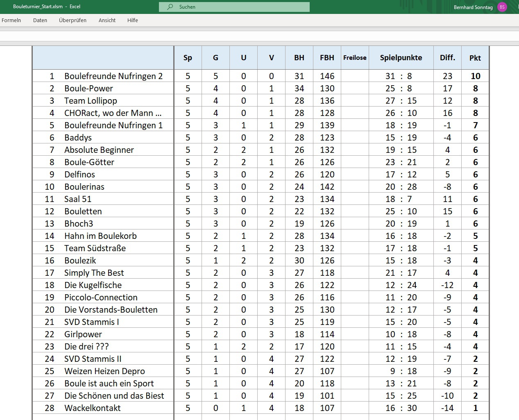Click the FBH column header
This screenshot has width=519, height=420.
tap(327, 58)
